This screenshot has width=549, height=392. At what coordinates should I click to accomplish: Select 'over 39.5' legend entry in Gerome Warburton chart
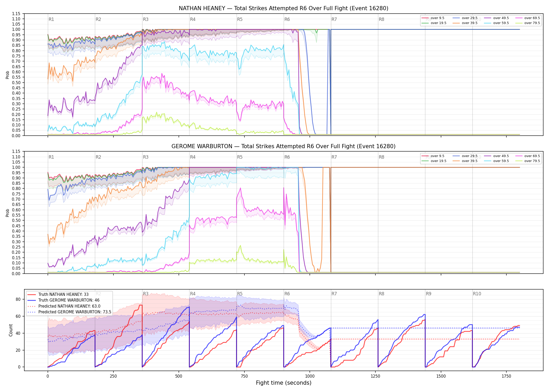pos(465,161)
